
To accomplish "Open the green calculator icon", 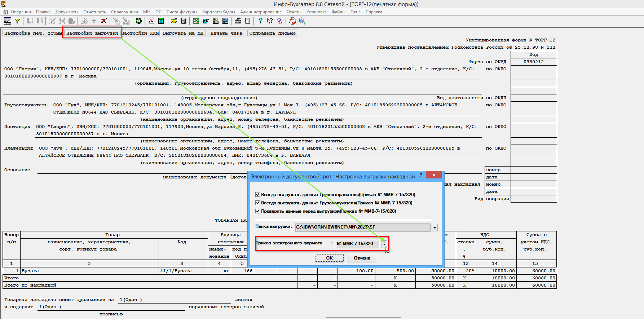I will tap(161, 21).
